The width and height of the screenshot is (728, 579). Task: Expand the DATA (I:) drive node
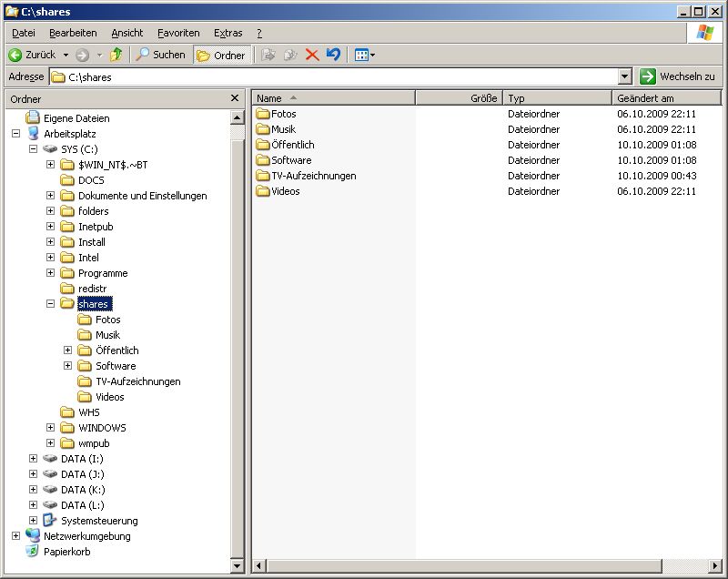[34, 459]
